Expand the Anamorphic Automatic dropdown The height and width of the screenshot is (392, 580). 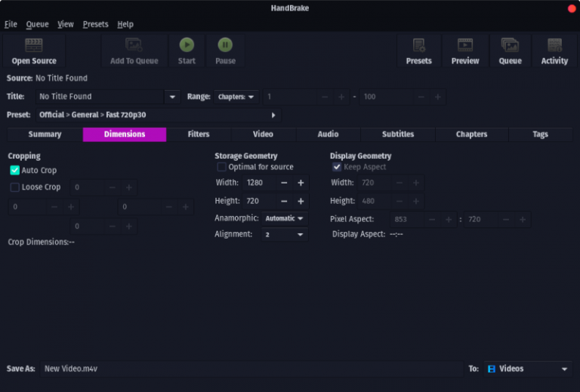click(285, 218)
